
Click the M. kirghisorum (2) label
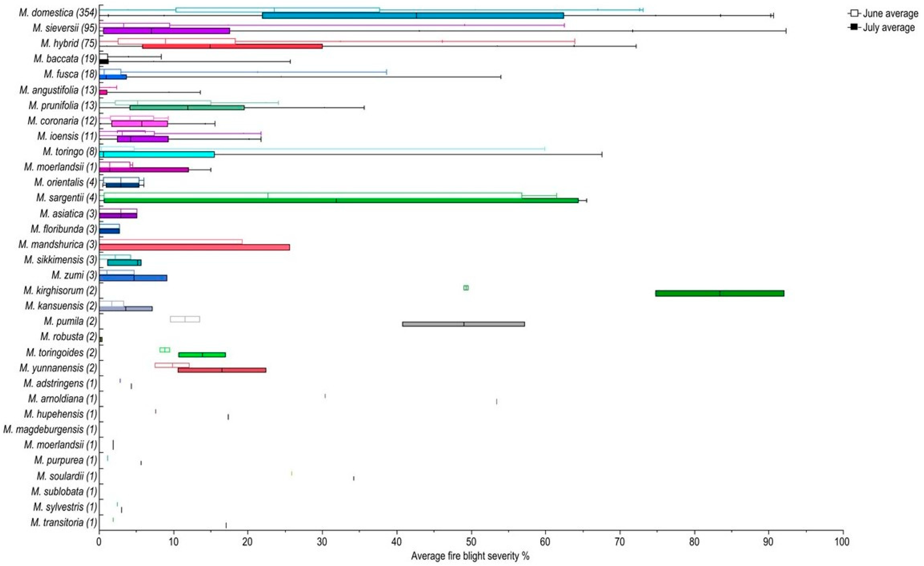tap(60, 290)
